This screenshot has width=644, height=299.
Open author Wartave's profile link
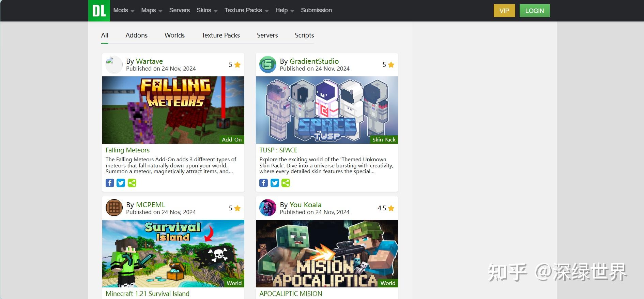[149, 61]
